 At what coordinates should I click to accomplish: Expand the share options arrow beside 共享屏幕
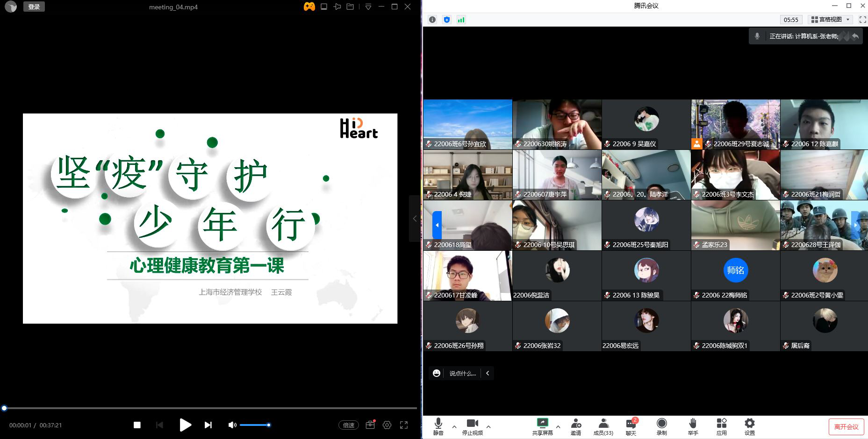point(558,426)
